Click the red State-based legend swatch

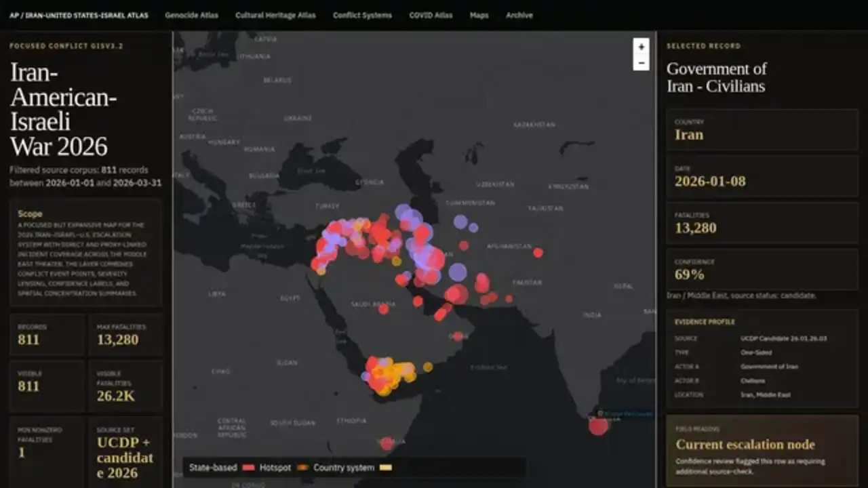point(248,468)
